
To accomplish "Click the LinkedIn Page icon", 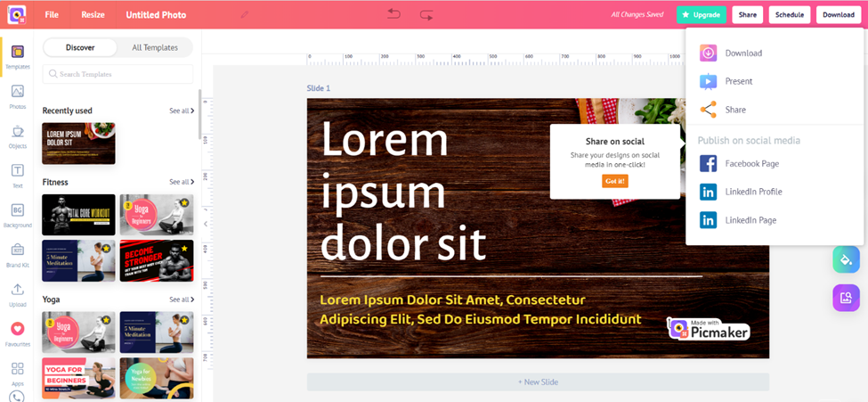I will [708, 220].
